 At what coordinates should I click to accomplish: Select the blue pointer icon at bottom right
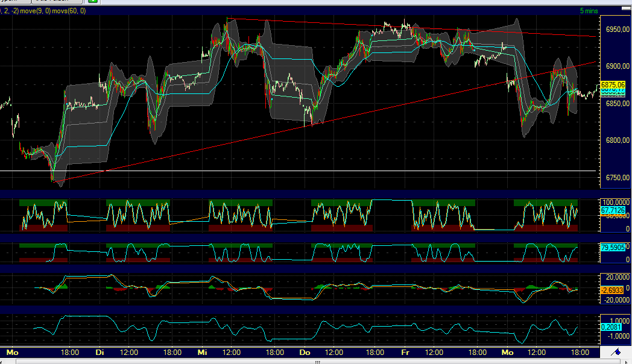click(x=616, y=352)
